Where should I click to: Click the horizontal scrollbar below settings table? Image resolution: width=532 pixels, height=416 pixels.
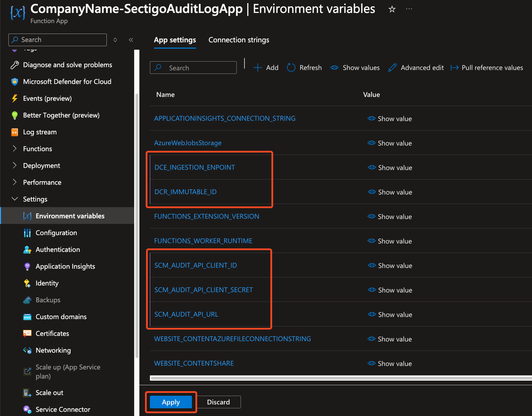tap(341, 378)
